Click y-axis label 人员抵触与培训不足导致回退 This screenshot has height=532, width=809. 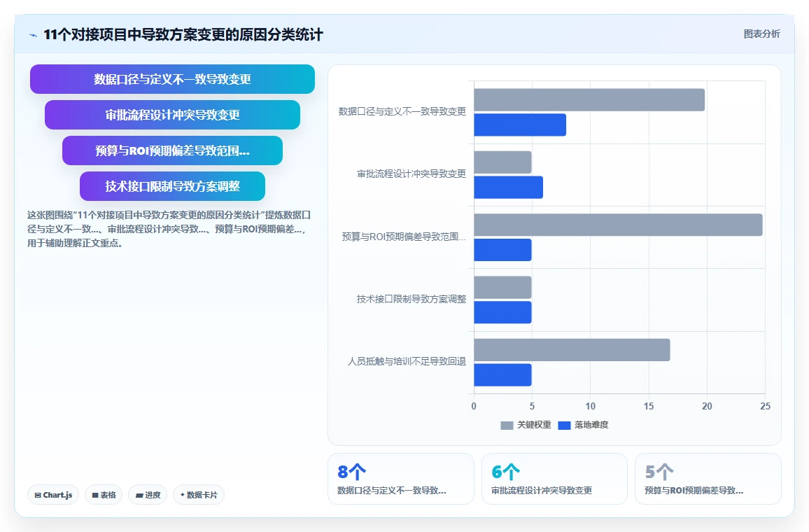click(x=407, y=361)
